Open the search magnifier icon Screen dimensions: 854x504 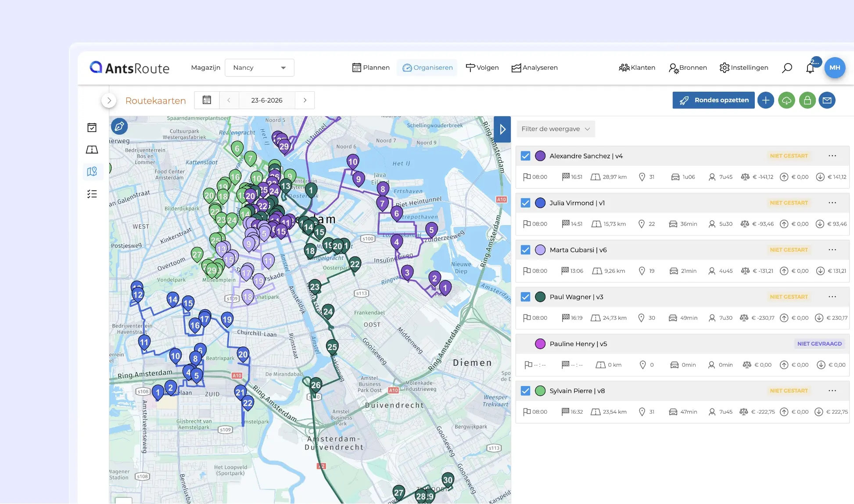[787, 68]
